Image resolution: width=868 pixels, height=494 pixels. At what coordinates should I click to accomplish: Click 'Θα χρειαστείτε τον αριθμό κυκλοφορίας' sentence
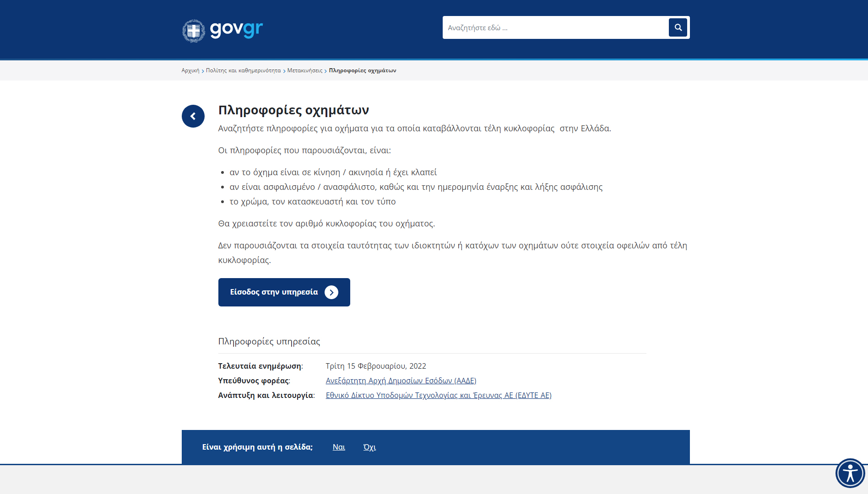click(326, 224)
